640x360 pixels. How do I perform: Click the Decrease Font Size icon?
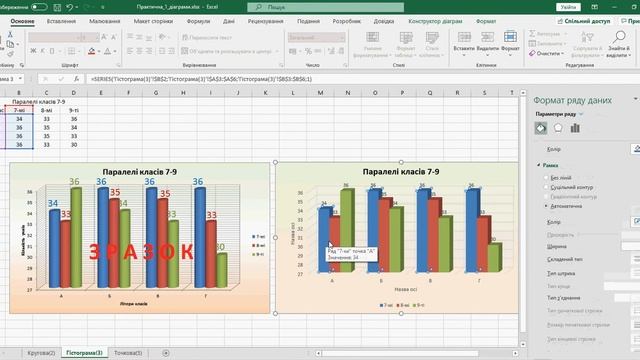coord(114,37)
